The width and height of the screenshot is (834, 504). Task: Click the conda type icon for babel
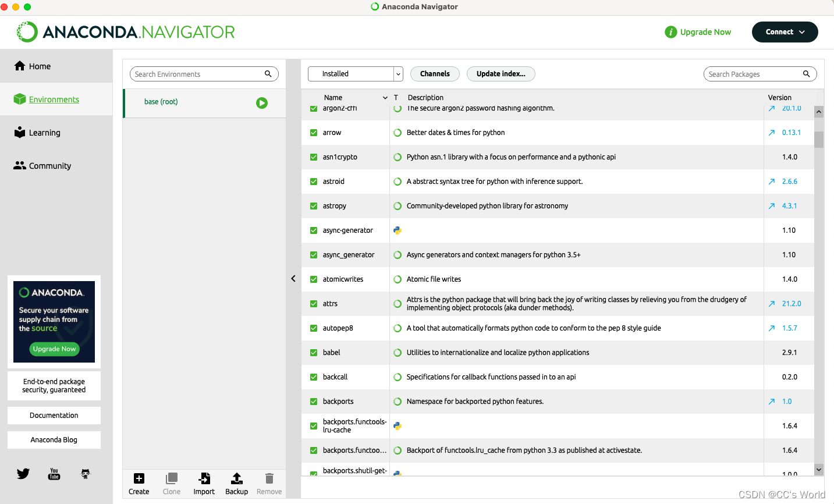398,353
